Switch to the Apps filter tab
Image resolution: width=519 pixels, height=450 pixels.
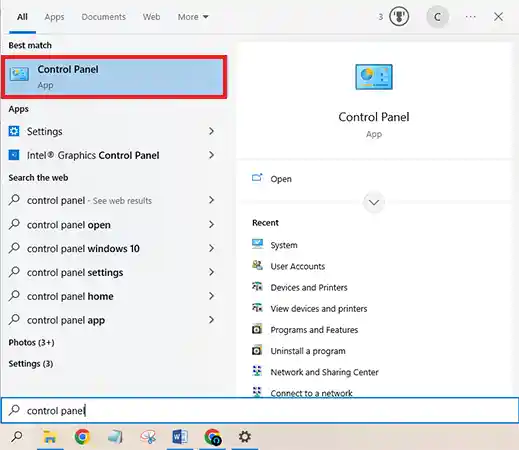pyautogui.click(x=54, y=17)
